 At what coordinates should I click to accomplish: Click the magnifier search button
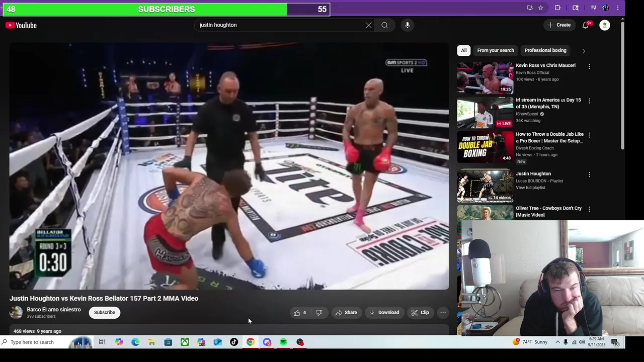(384, 25)
